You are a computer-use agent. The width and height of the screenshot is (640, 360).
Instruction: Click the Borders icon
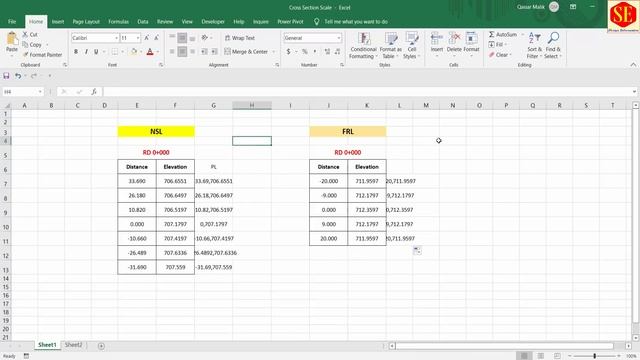(115, 52)
